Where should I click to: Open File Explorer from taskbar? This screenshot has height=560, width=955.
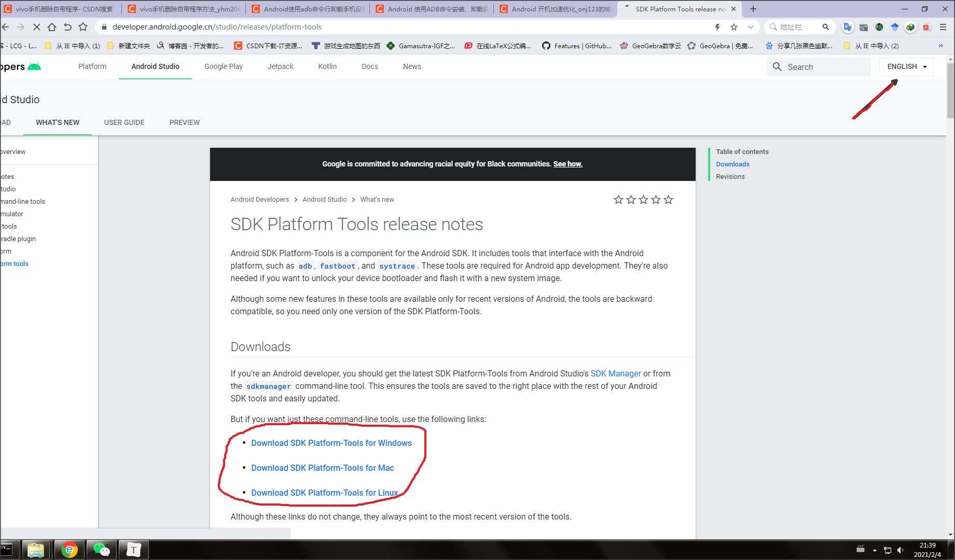[35, 550]
